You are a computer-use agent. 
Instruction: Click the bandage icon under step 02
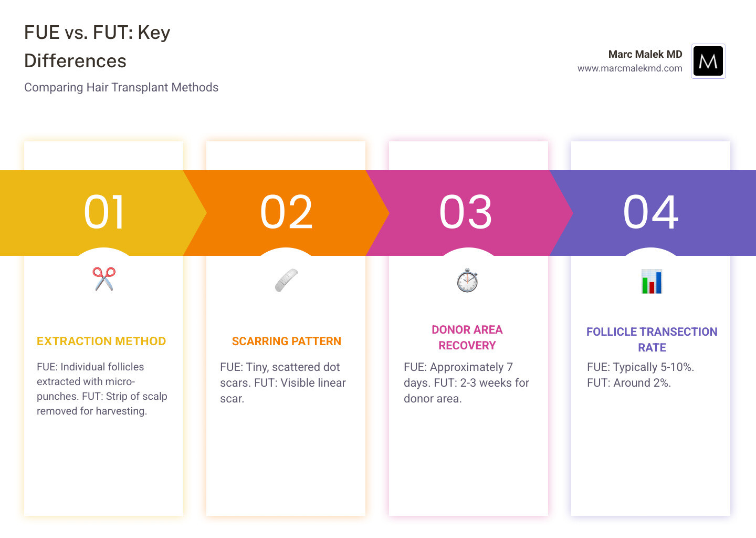click(286, 280)
